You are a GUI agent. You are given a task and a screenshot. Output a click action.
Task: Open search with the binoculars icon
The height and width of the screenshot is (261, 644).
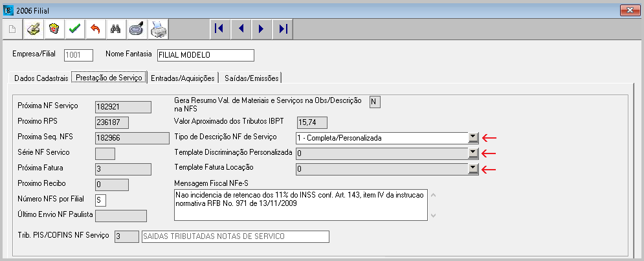(116, 28)
